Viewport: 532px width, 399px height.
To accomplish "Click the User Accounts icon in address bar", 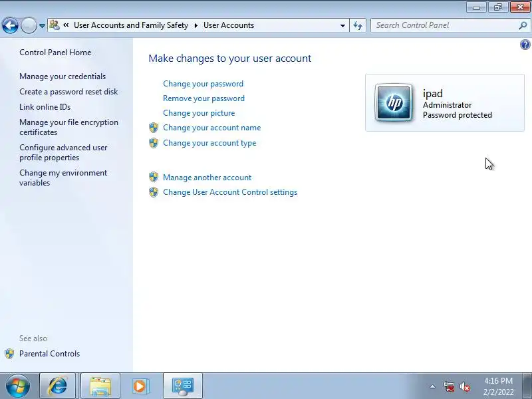I will pyautogui.click(x=55, y=25).
